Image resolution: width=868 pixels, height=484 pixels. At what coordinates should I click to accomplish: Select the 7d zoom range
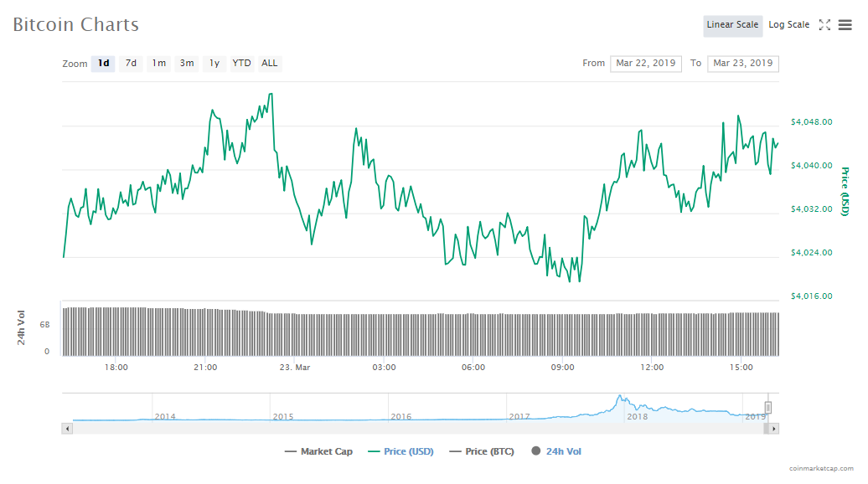click(131, 64)
